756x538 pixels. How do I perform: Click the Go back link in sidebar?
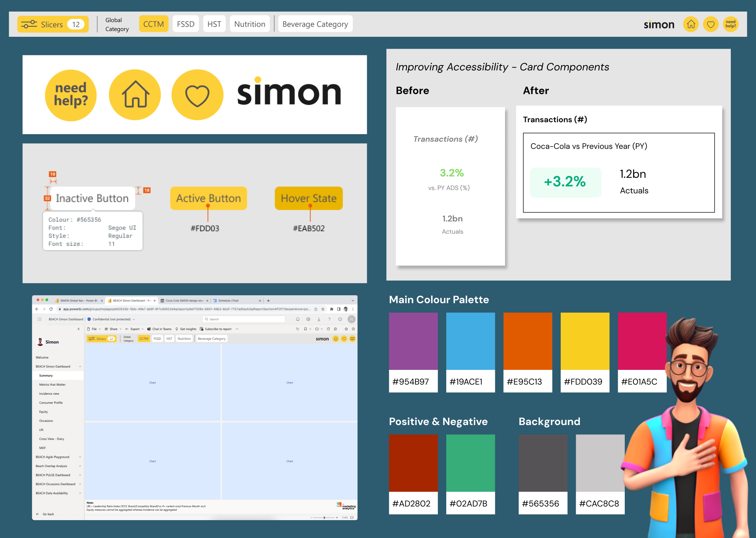click(48, 514)
